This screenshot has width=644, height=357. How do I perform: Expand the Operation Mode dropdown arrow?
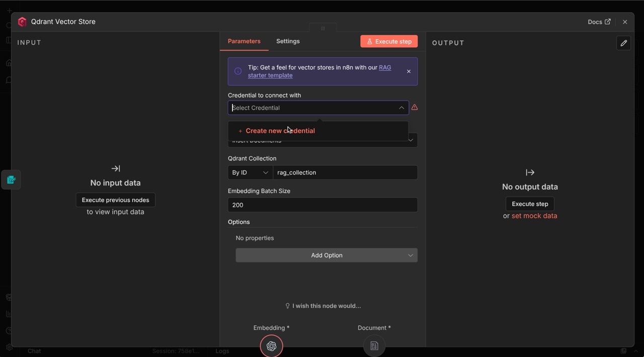pyautogui.click(x=411, y=140)
